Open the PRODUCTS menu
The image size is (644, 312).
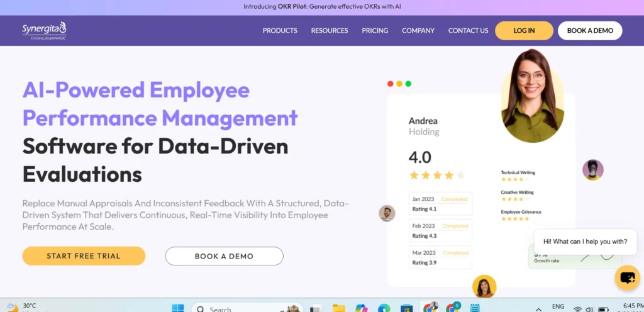click(x=280, y=30)
